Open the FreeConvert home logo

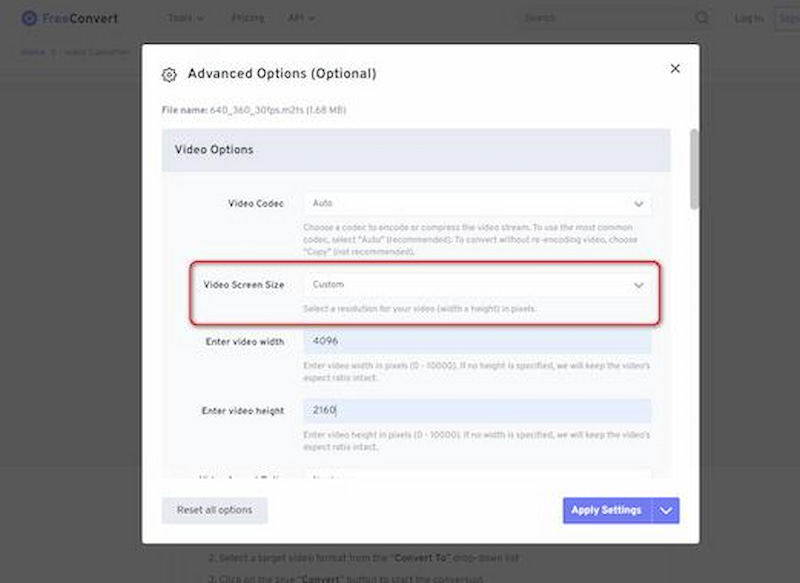pyautogui.click(x=69, y=18)
